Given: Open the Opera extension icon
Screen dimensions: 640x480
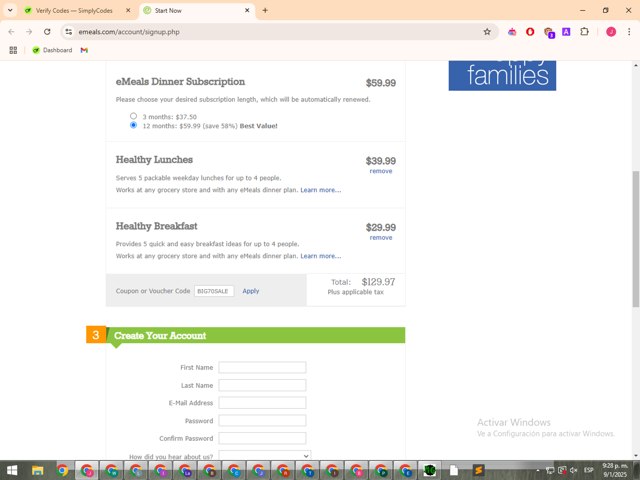Looking at the screenshot, I should click(530, 32).
